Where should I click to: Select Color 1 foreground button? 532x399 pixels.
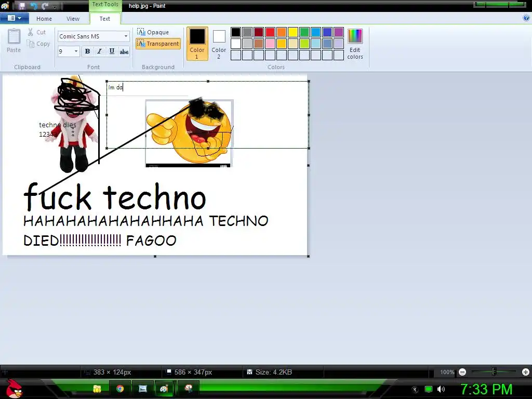point(197,44)
